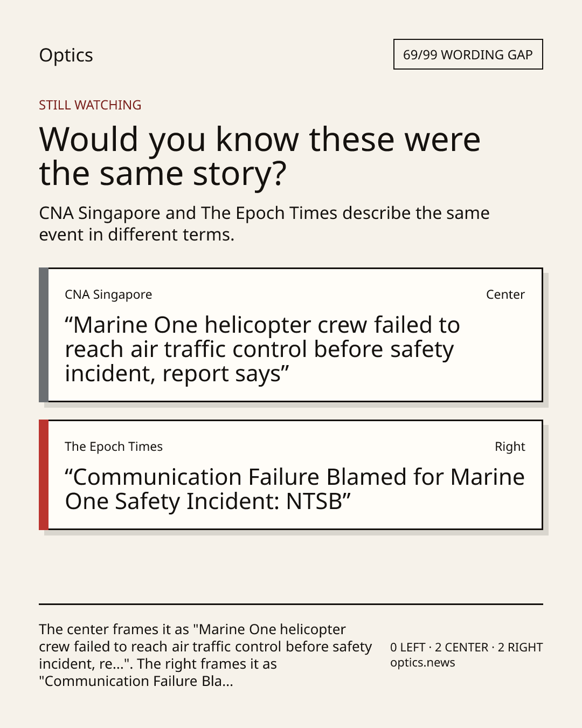Click the truncated 'Communication Failure Bla…' text

[136, 681]
